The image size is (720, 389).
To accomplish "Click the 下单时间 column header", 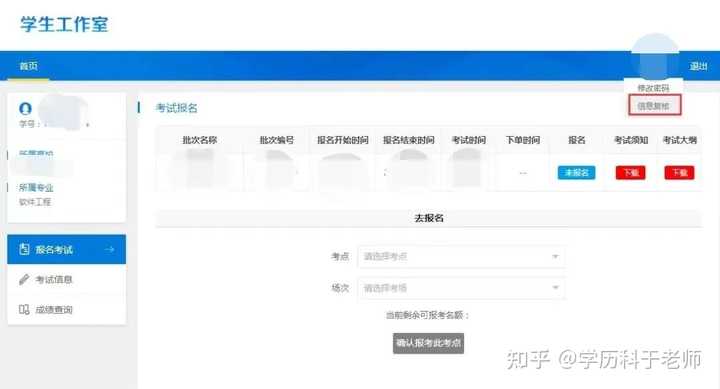I will (x=523, y=140).
